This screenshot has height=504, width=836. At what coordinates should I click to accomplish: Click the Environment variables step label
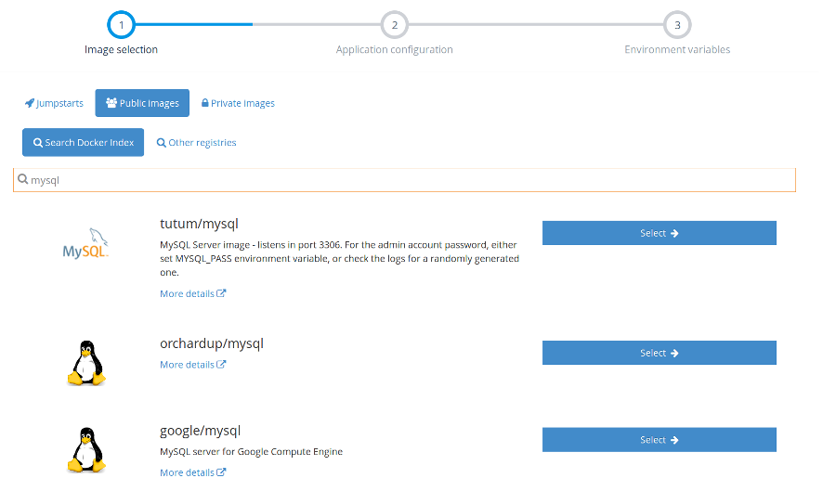pos(677,49)
